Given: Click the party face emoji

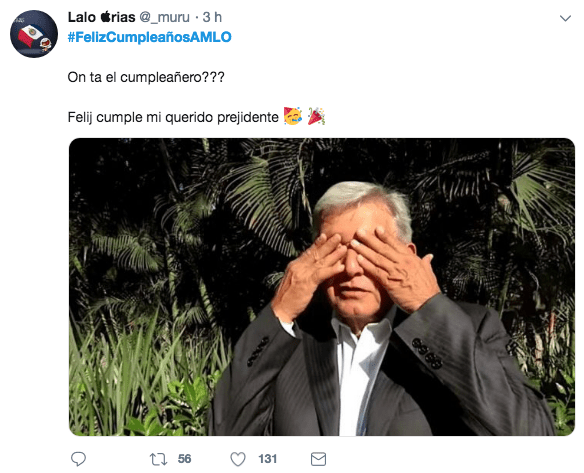Looking at the screenshot, I should click(x=293, y=116).
